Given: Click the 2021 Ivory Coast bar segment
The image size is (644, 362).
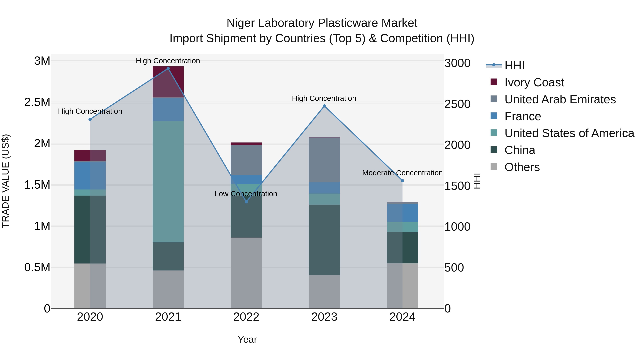Looking at the screenshot, I should [x=168, y=82].
